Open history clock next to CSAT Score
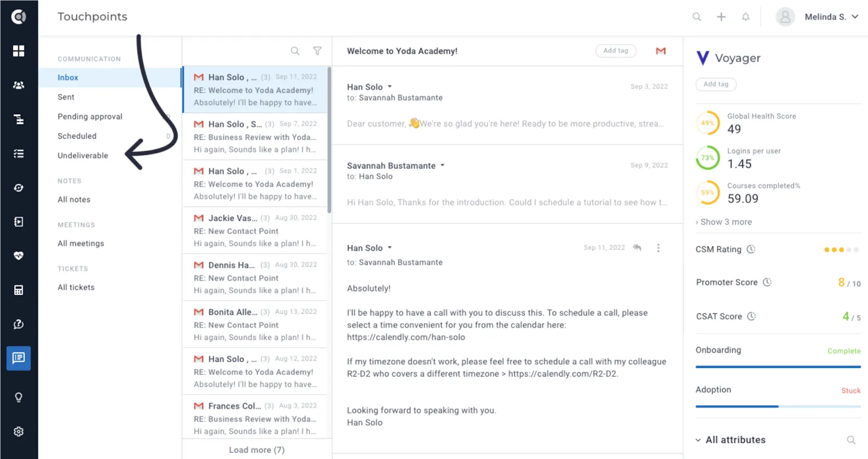This screenshot has width=868, height=459. pyautogui.click(x=751, y=316)
